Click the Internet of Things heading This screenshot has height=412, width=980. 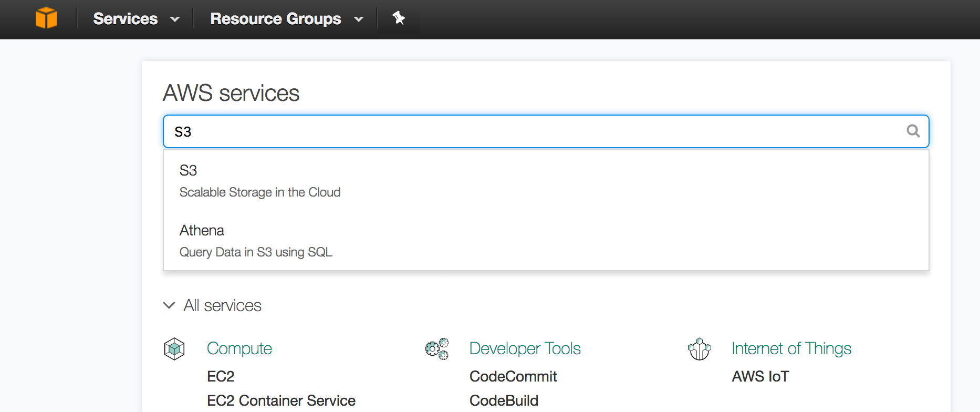(x=791, y=348)
